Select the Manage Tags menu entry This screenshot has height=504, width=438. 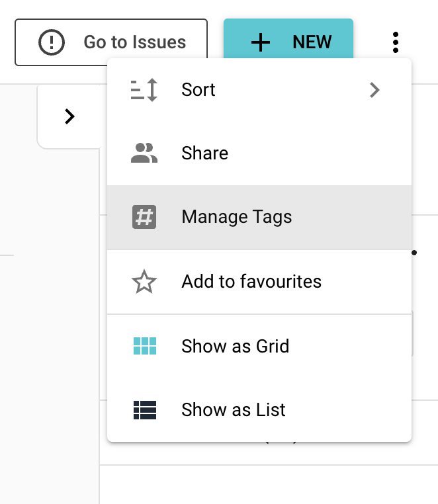pyautogui.click(x=236, y=217)
